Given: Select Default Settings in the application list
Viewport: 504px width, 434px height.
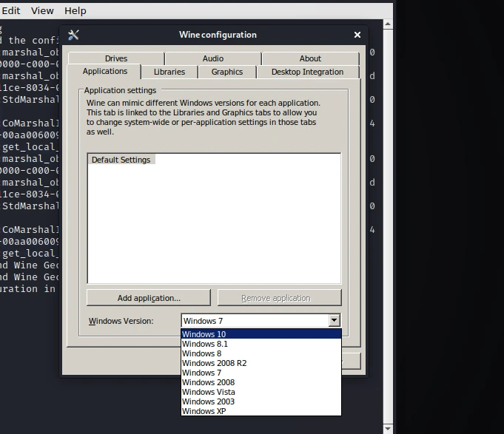Looking at the screenshot, I should point(121,160).
